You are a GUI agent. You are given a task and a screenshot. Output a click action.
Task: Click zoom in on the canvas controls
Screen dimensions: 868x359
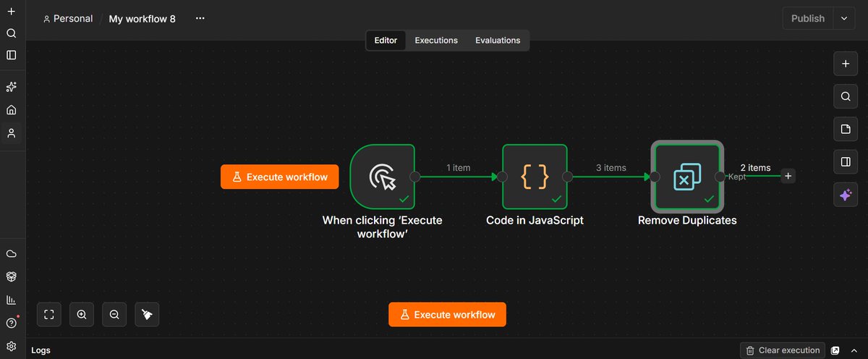82,314
